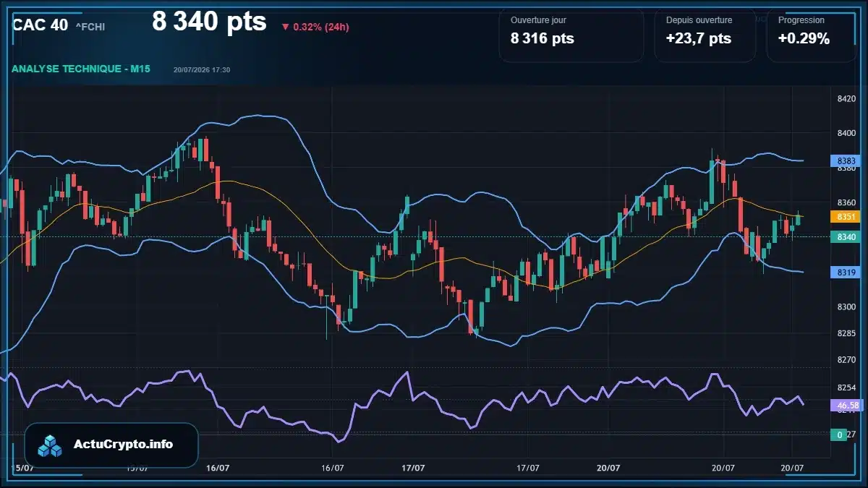Click the +0.29% progression value
The height and width of the screenshot is (488, 868).
(804, 39)
